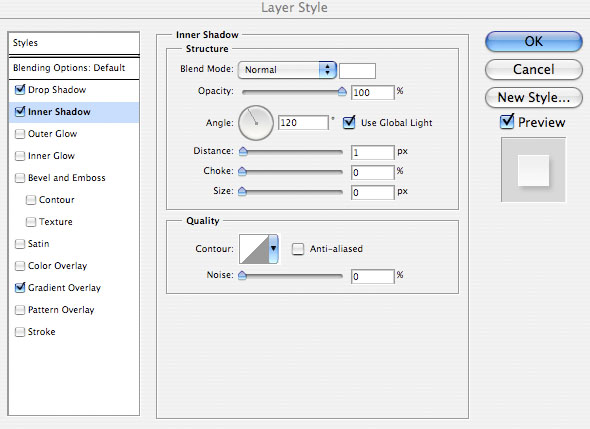Enable the Outer Glow effect checkbox
Screen dimensions: 590x429
point(20,134)
